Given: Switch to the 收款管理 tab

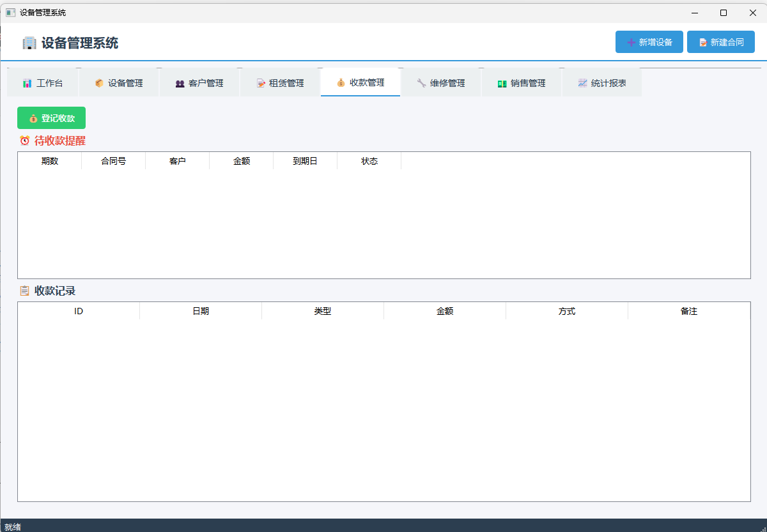Looking at the screenshot, I should coord(360,83).
